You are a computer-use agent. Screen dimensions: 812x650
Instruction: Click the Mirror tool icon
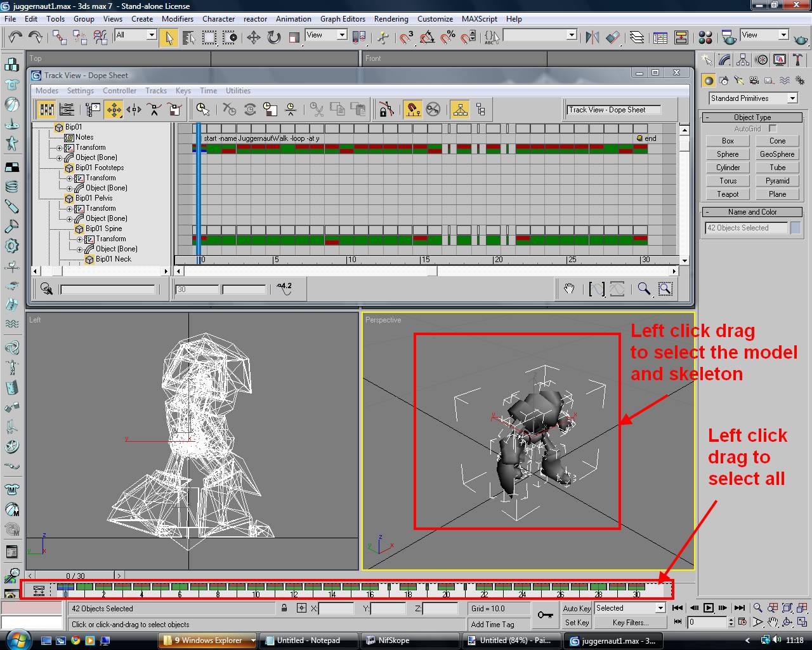[x=593, y=37]
